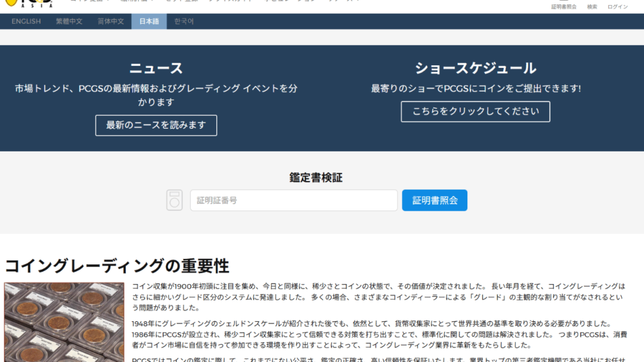644x362 pixels.
Task: Click the ニュース heading
Action: [x=156, y=68]
